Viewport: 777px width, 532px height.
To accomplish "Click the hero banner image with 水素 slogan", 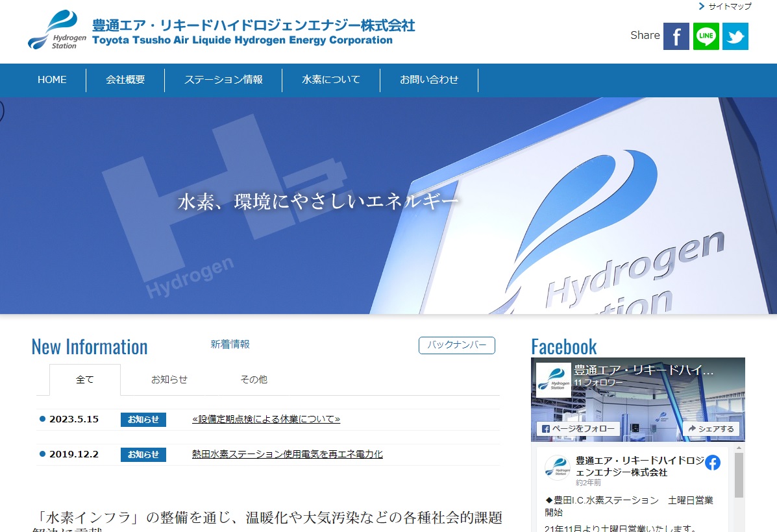I will point(388,206).
